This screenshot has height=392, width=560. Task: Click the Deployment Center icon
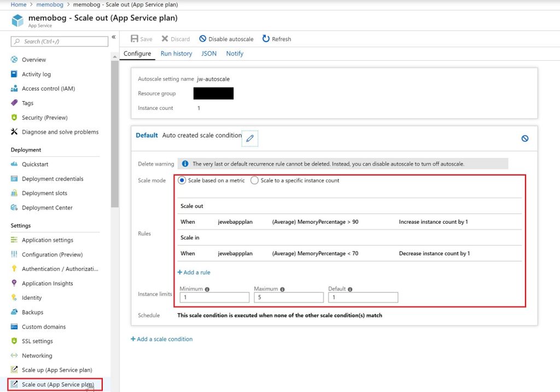[x=14, y=207]
